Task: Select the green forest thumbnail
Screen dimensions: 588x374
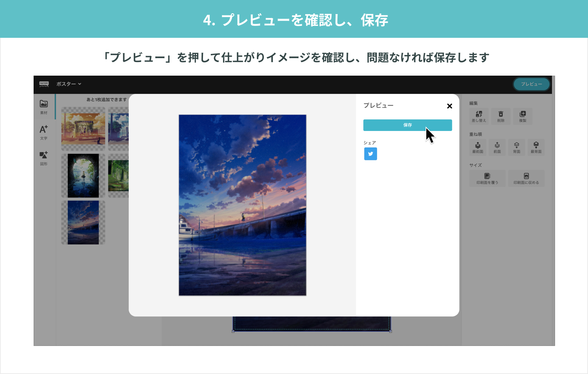Action: coord(119,176)
